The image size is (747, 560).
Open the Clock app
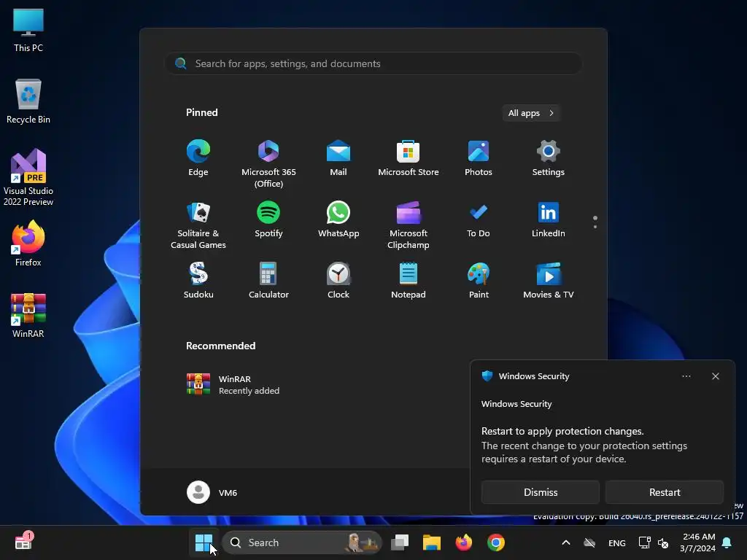[x=338, y=281]
